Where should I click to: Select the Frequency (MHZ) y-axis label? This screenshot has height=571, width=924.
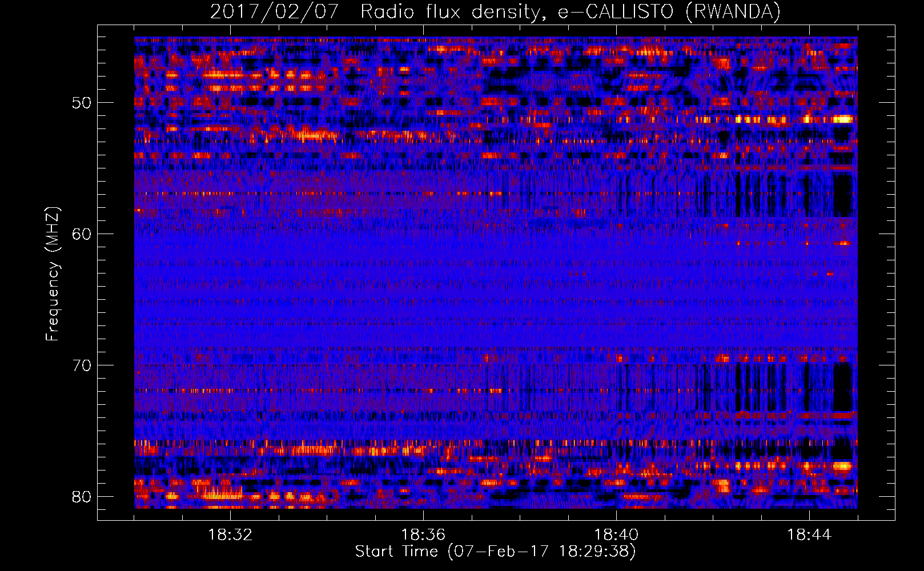(52, 274)
